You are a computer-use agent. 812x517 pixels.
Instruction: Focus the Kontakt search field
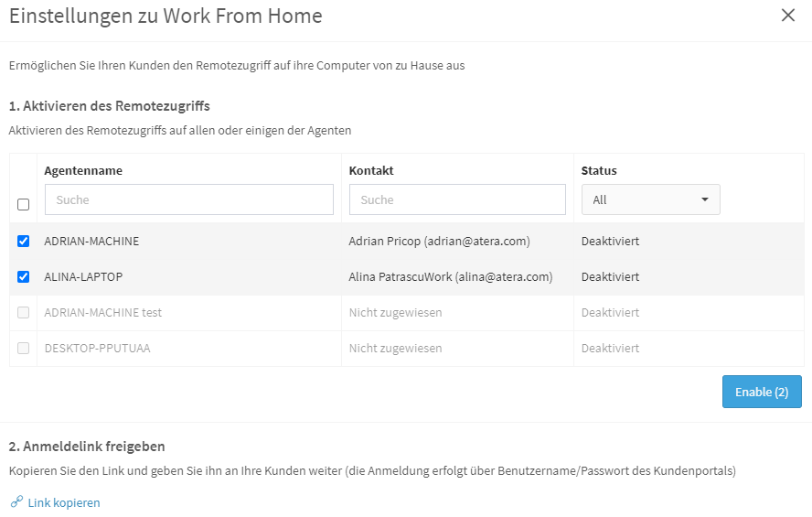point(457,199)
